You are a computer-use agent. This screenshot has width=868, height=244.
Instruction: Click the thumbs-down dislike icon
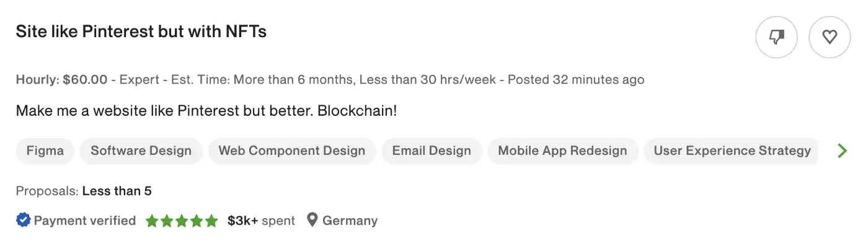(776, 38)
